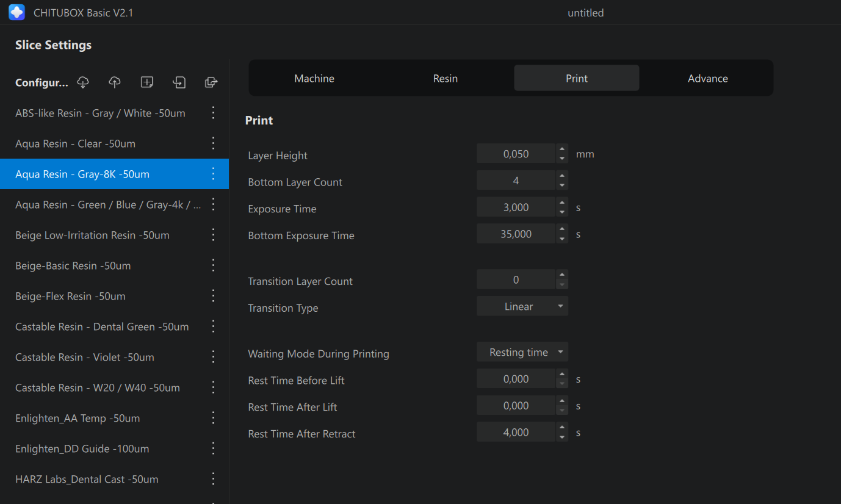Open options menu for Beige Low-Irritation Resin

coord(213,235)
